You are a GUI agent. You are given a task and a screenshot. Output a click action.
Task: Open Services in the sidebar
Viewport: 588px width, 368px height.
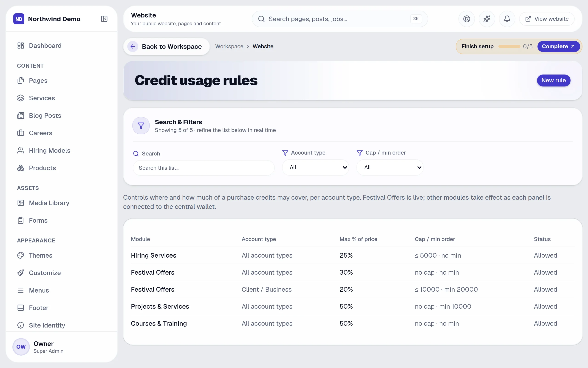pos(62,98)
